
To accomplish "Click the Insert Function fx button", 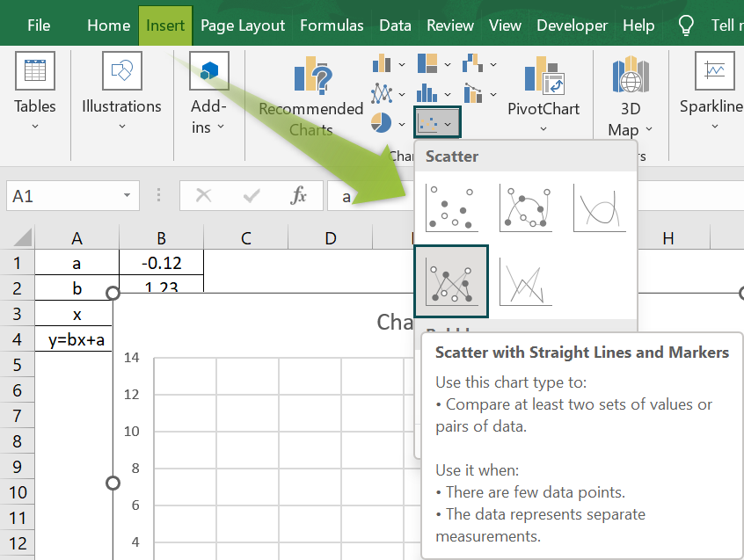I will [x=298, y=195].
